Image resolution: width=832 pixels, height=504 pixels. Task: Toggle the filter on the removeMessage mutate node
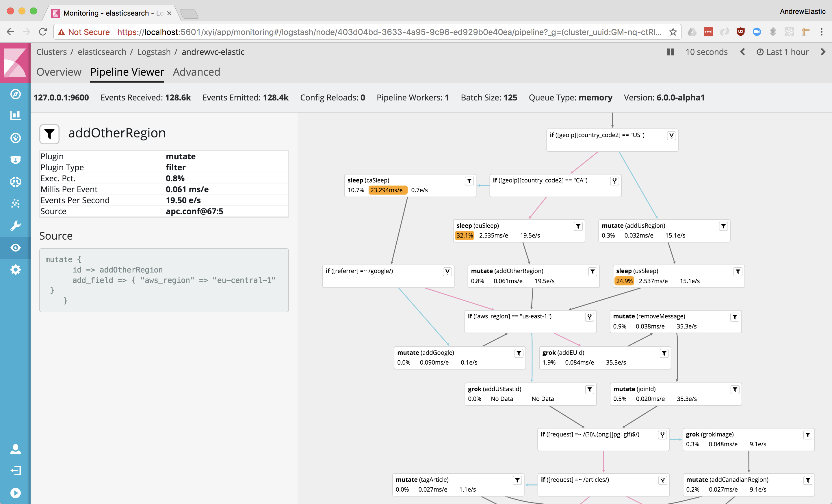click(735, 317)
